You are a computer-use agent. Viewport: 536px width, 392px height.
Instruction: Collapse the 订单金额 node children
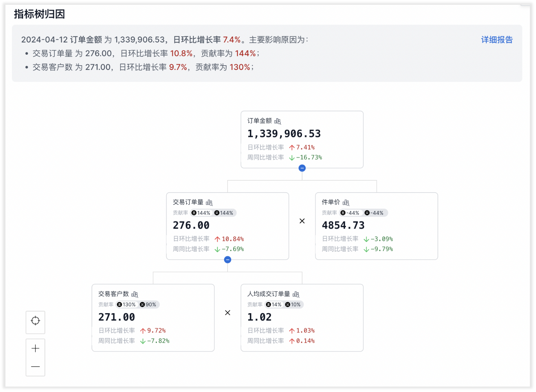point(302,168)
